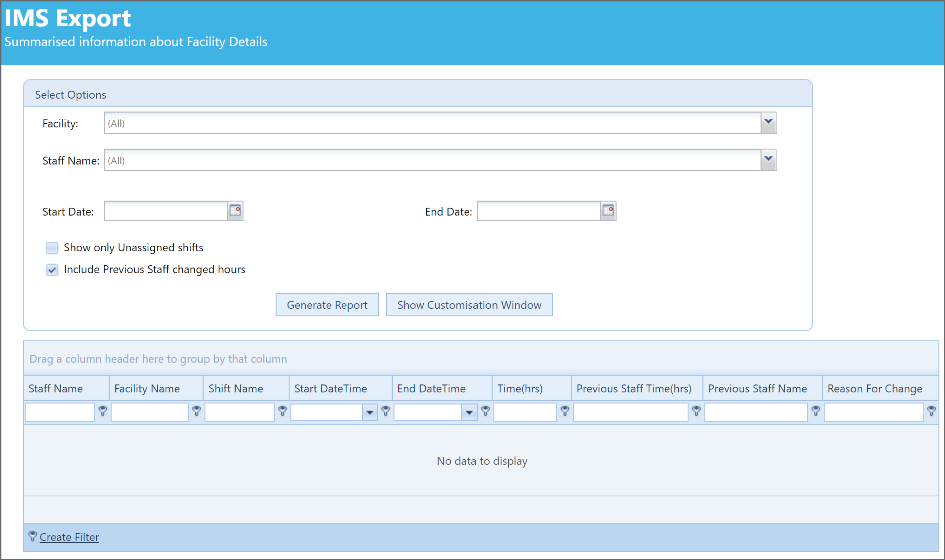Sort by Previous Staff Name column header
The image size is (945, 560).
pyautogui.click(x=763, y=388)
